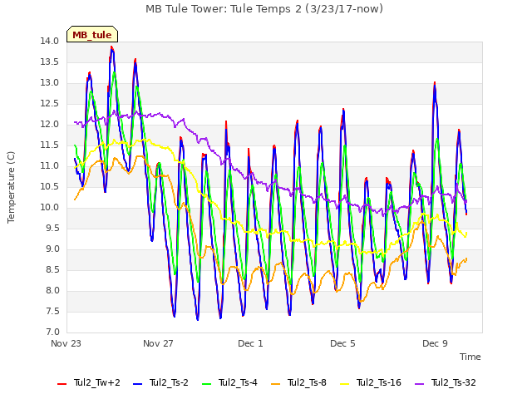Click the 7.0 y-axis tick label
Image resolution: width=532 pixels, height=399 pixels.
pyautogui.click(x=52, y=332)
